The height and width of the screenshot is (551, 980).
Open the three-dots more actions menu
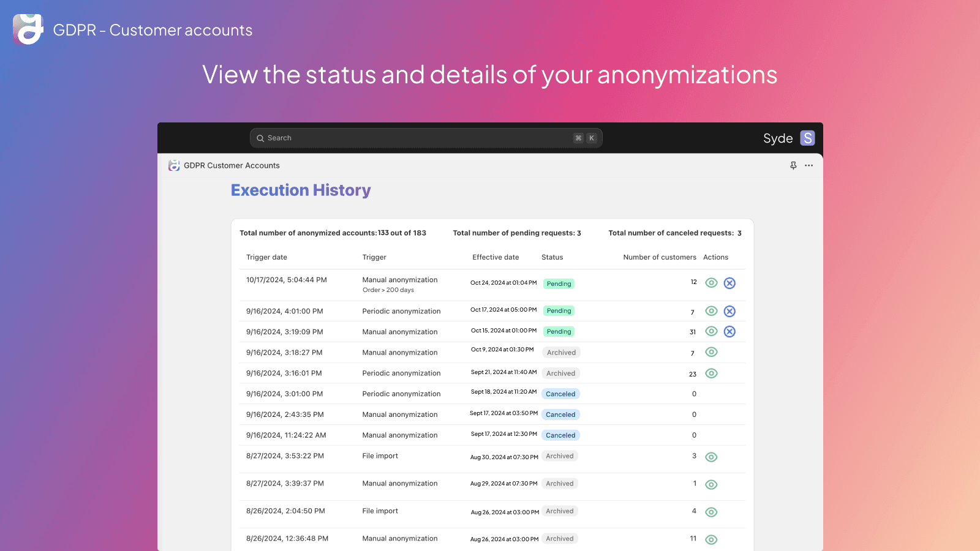tap(809, 165)
